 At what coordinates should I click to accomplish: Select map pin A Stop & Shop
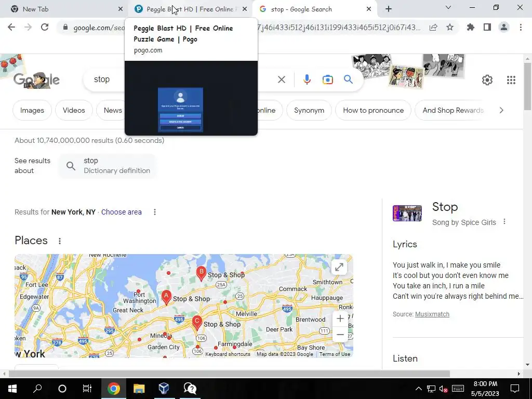pos(166,297)
